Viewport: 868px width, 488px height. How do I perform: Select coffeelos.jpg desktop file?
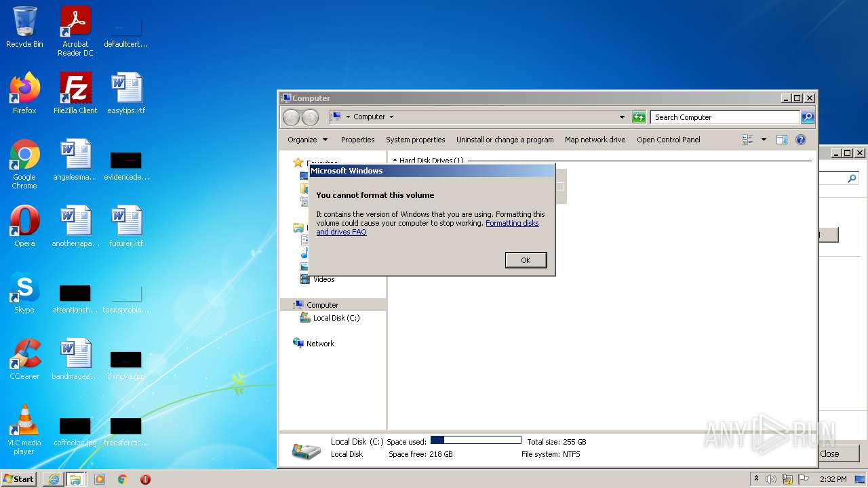click(x=75, y=431)
